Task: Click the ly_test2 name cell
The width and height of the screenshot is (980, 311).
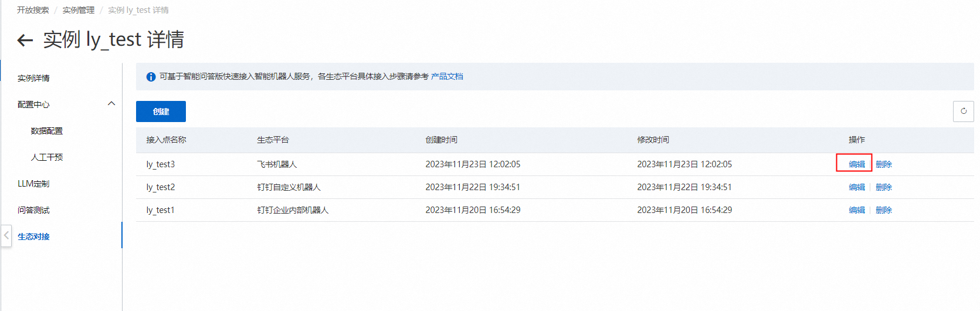Action: pos(161,187)
